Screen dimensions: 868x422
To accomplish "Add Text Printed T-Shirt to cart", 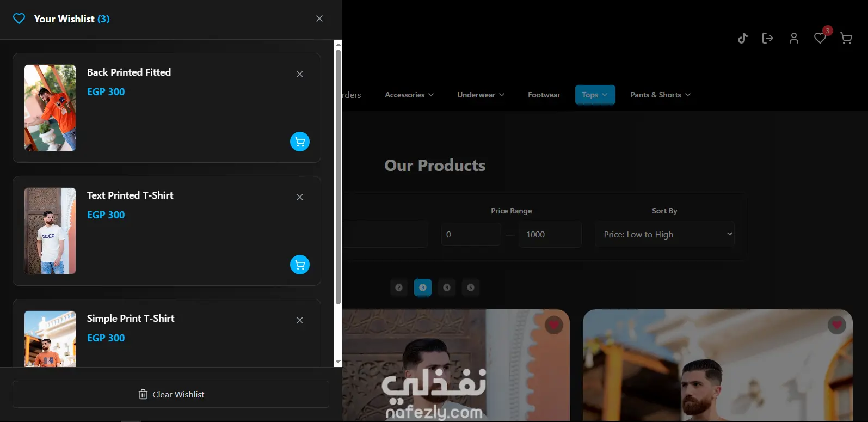I will [300, 265].
